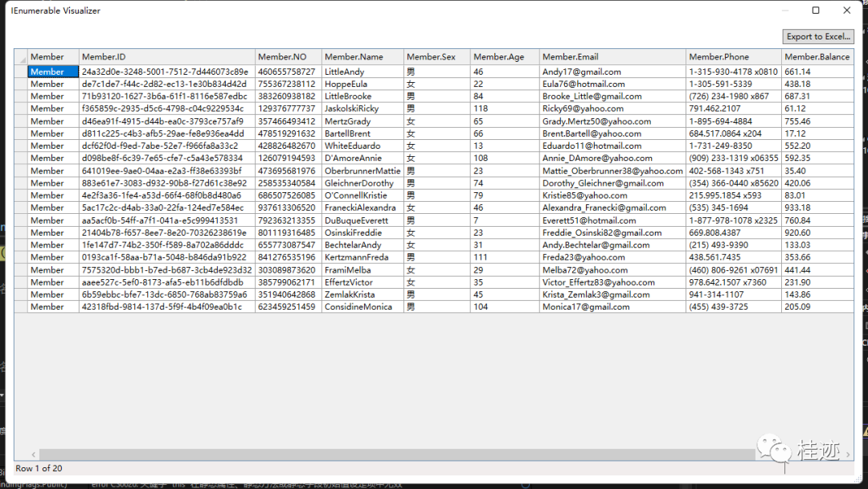Click the Member column header
Viewport: 868px width, 489px height.
pos(53,56)
